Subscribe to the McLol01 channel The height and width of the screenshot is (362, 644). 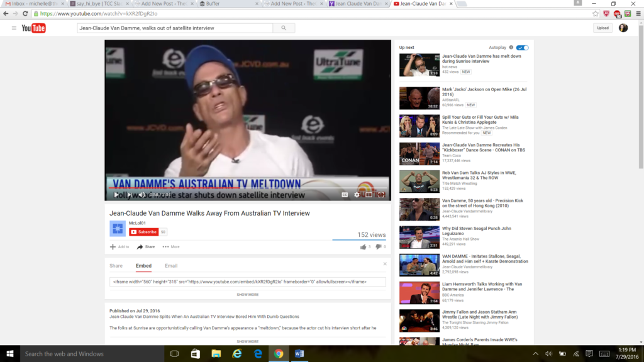(143, 232)
